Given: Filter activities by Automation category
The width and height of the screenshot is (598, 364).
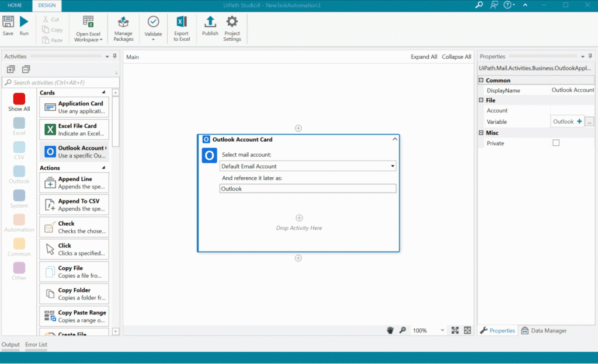Looking at the screenshot, I should pyautogui.click(x=19, y=223).
